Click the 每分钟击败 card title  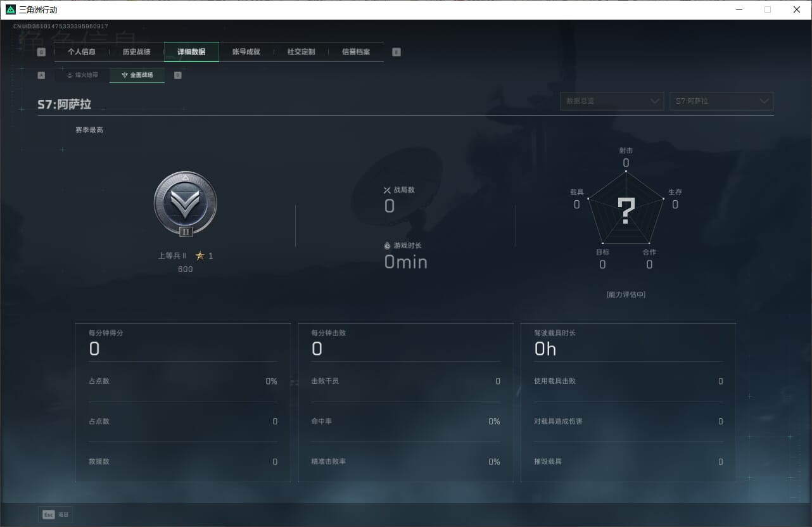point(329,333)
